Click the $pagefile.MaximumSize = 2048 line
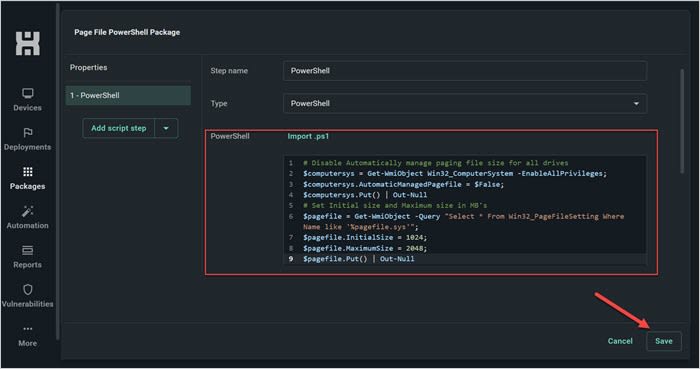Screen dimensions: 700x369 (x=365, y=248)
